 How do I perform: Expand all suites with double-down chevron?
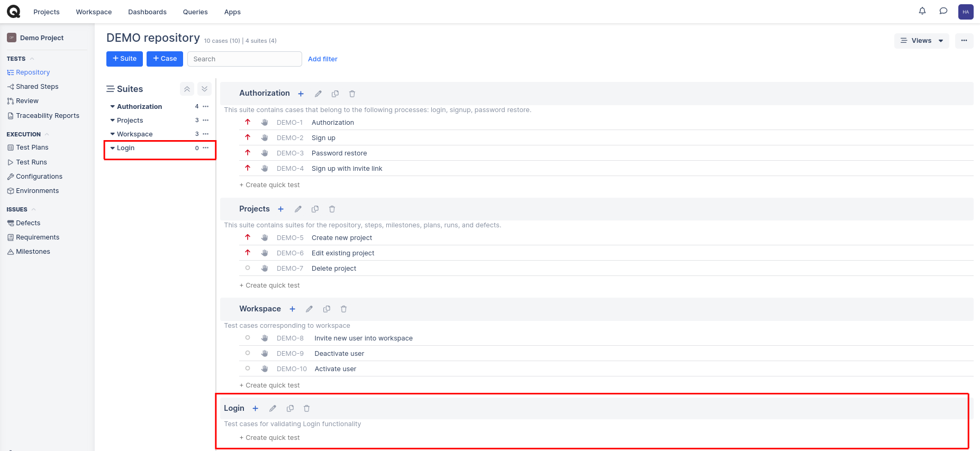[x=204, y=89]
